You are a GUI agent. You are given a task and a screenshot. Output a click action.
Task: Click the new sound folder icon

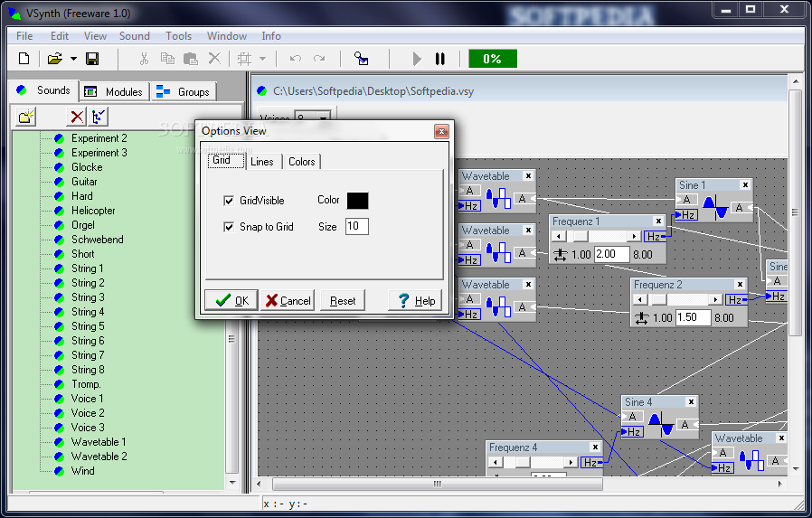coord(25,117)
